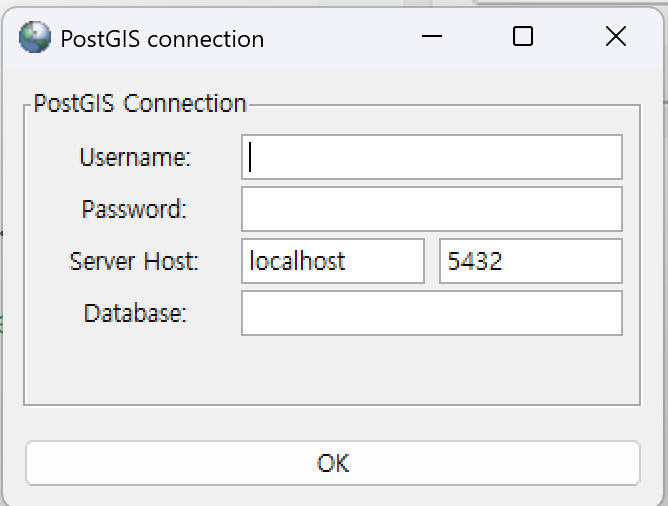Close the PostGIS connection dialog

pos(616,37)
